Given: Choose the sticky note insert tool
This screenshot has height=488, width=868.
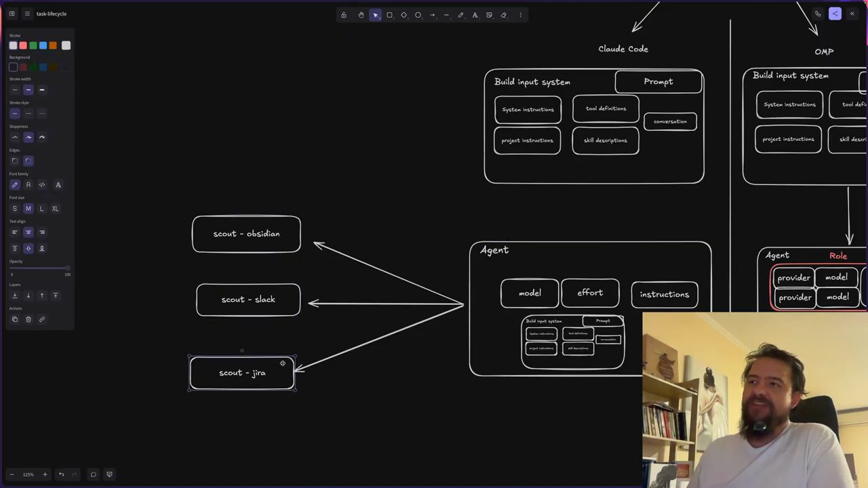Looking at the screenshot, I should click(489, 15).
